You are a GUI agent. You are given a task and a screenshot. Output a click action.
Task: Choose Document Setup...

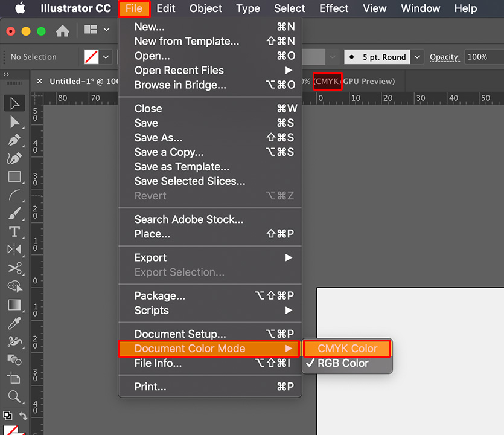(x=210, y=334)
